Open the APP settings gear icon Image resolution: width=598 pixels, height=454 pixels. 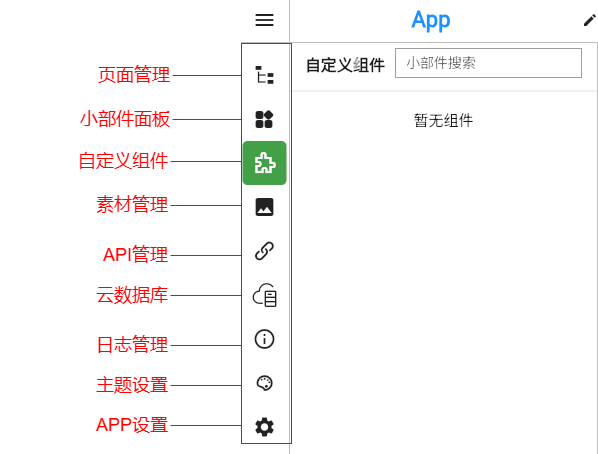[264, 427]
